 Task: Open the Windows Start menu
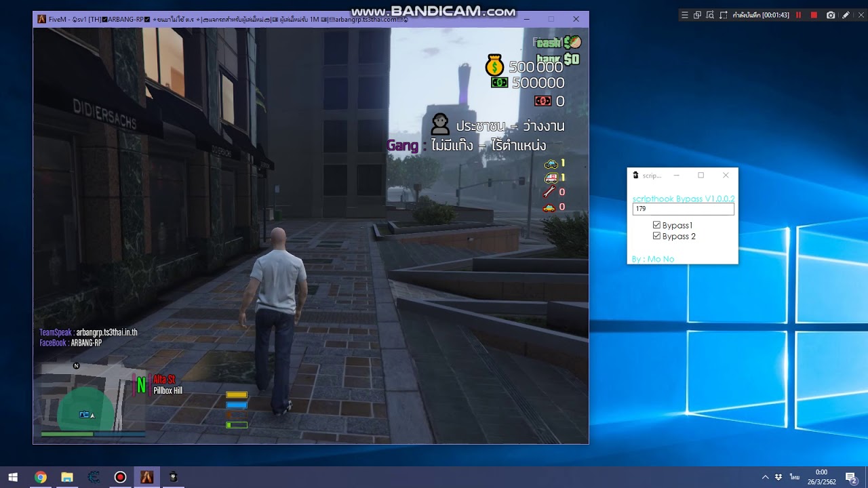13,477
